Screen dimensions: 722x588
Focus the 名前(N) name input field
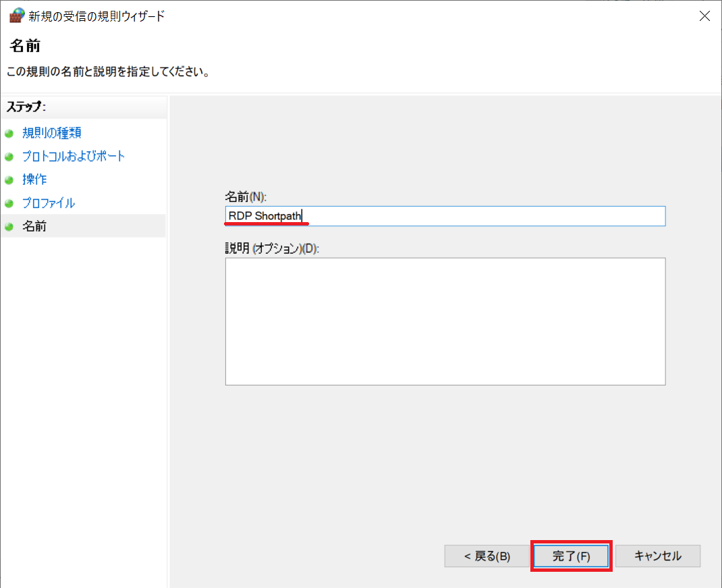(445, 215)
